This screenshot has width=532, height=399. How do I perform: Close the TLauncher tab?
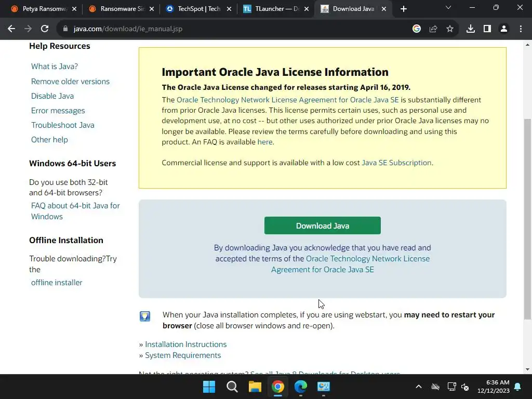tap(307, 9)
